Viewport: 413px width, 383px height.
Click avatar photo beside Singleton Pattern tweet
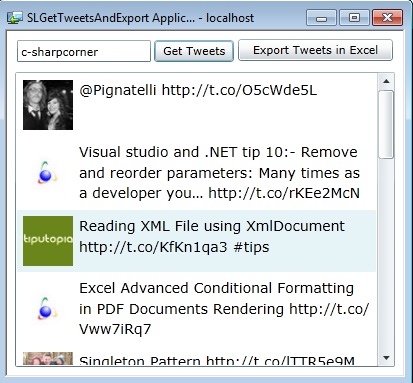[48, 359]
